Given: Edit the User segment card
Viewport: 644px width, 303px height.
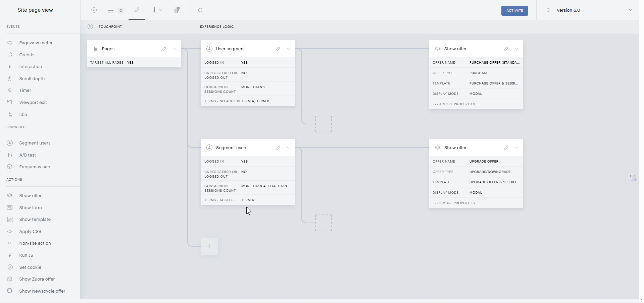Looking at the screenshot, I should (278, 49).
